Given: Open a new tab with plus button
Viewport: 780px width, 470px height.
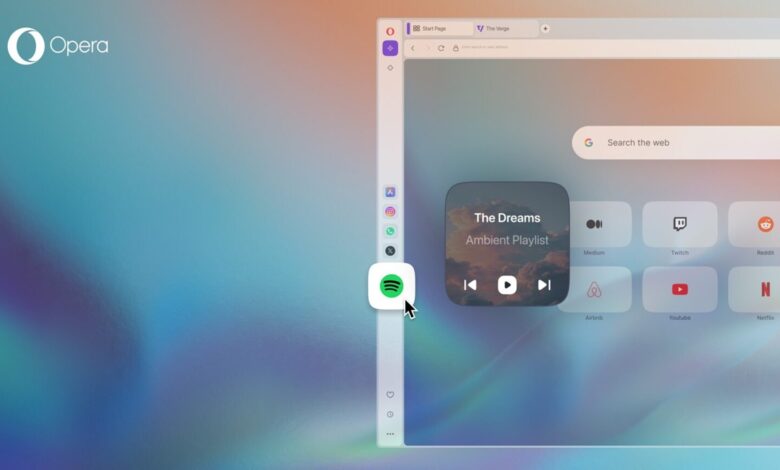Looking at the screenshot, I should [545, 28].
